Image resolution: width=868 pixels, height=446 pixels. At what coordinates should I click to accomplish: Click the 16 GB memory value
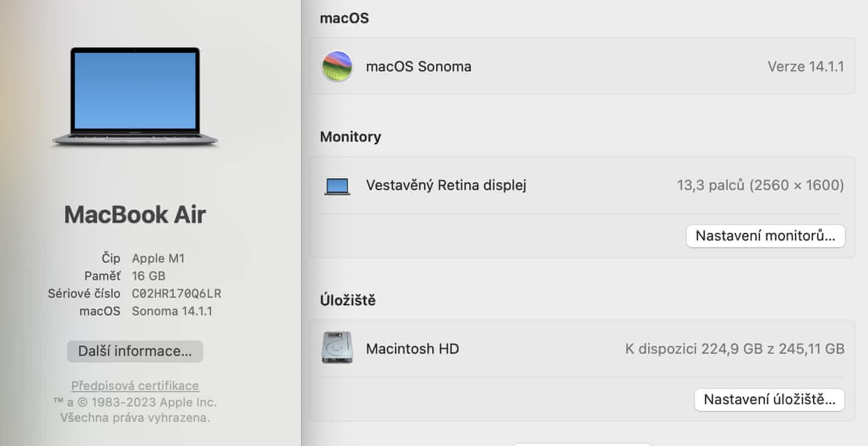[x=148, y=276]
